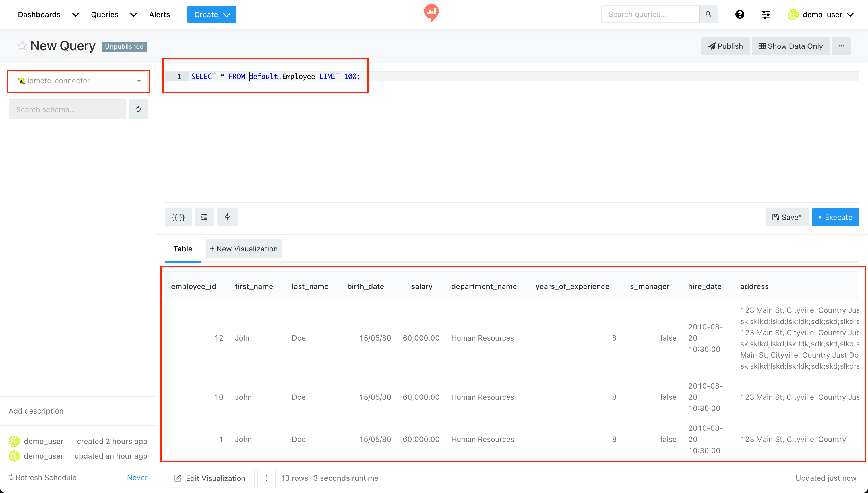Sort by employee_id column header
This screenshot has height=493, width=868.
click(194, 286)
